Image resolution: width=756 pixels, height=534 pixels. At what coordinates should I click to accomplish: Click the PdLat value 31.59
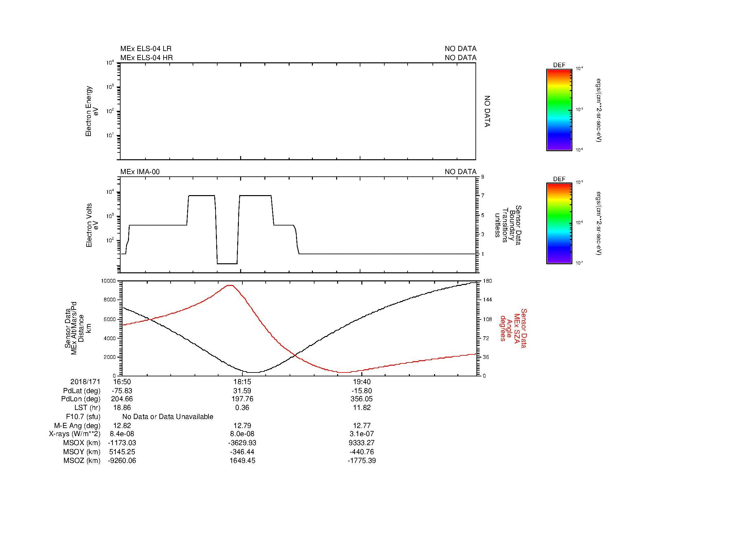(x=242, y=391)
